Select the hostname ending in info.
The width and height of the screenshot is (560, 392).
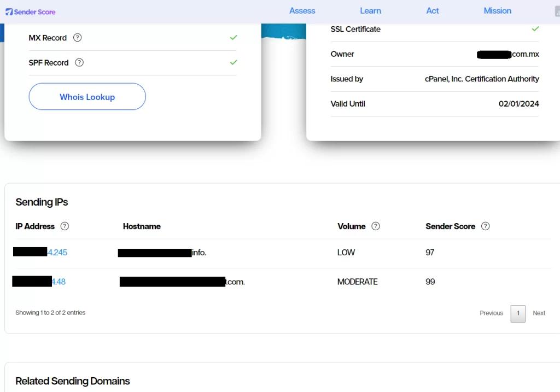tap(162, 253)
